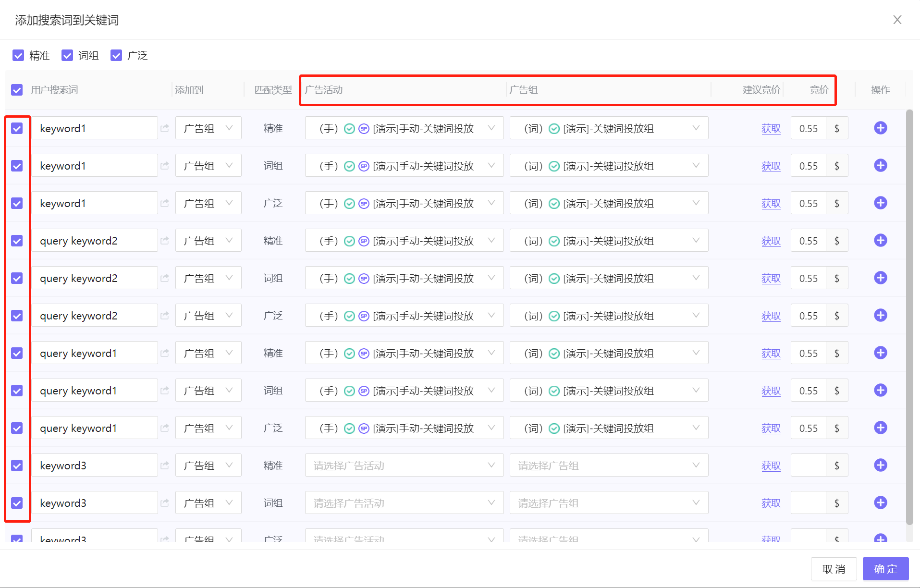920x588 pixels.
Task: Close the 添加搜索词到关键词 dialog
Action: tap(897, 20)
